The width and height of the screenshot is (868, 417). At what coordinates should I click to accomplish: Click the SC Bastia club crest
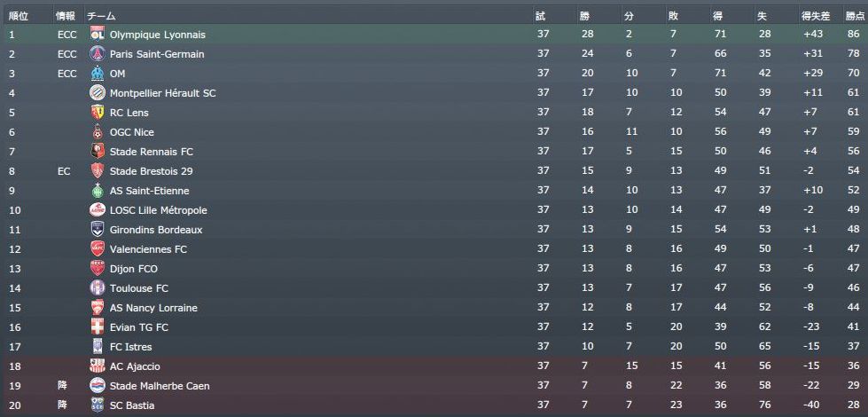pos(98,405)
